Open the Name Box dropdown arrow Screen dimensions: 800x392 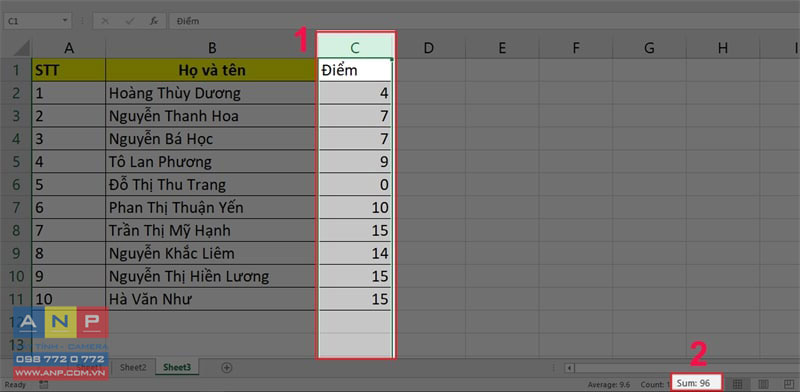[65, 21]
